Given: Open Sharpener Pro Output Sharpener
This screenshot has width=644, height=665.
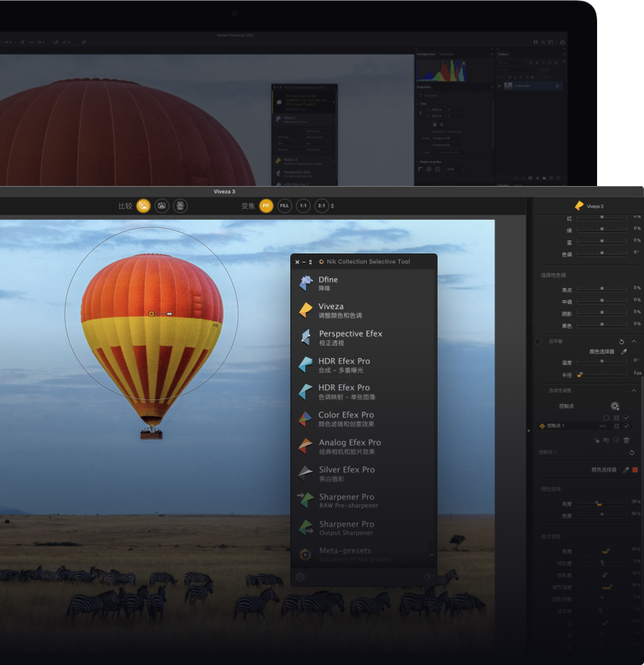Looking at the screenshot, I should point(364,528).
